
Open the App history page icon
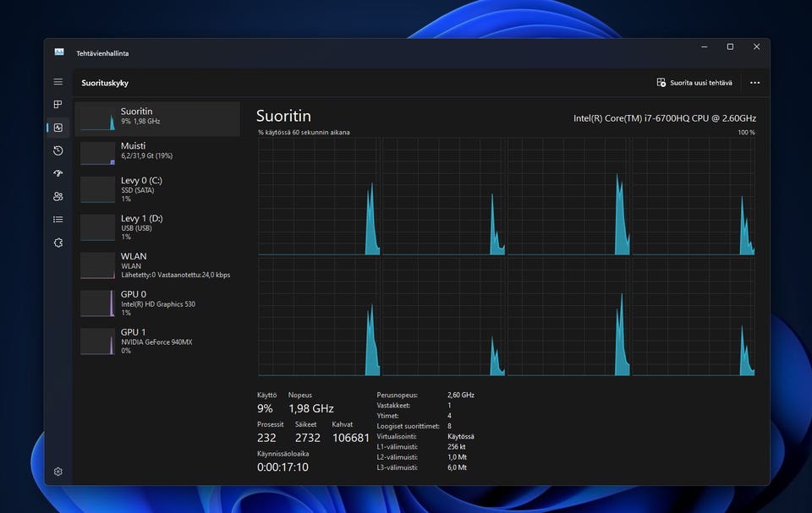pos(58,150)
